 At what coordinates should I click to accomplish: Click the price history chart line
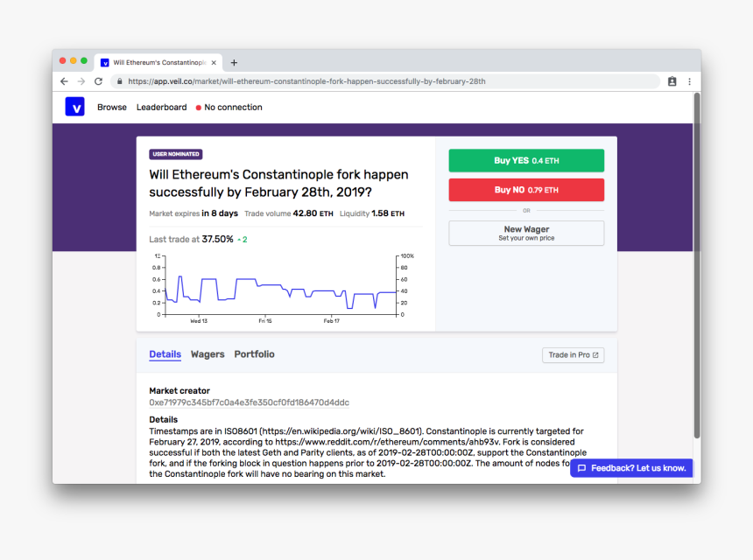click(280, 291)
